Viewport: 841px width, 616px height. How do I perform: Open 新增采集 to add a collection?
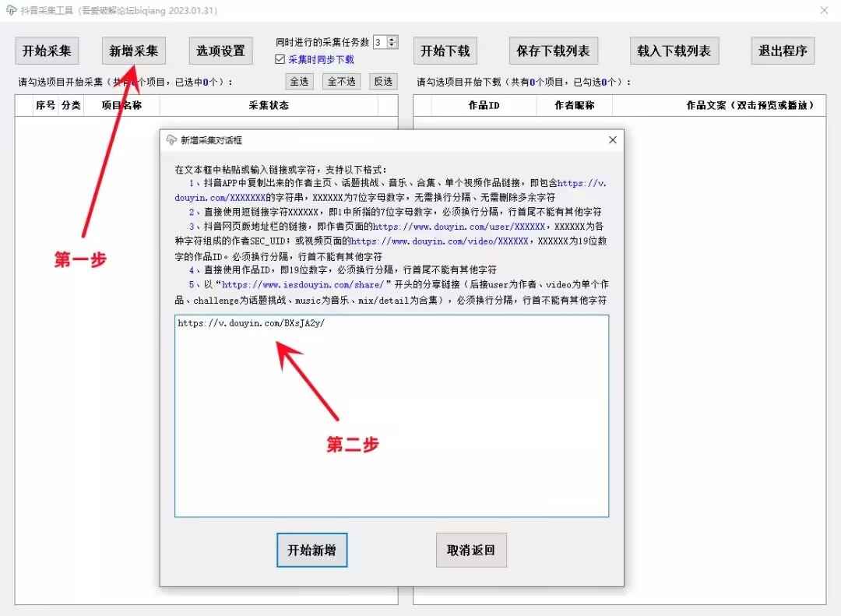click(x=134, y=51)
